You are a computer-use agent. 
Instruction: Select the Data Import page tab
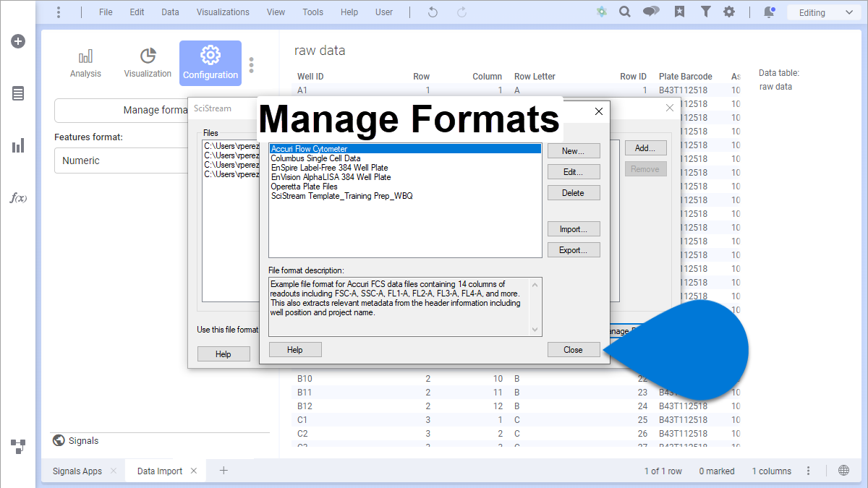(160, 471)
